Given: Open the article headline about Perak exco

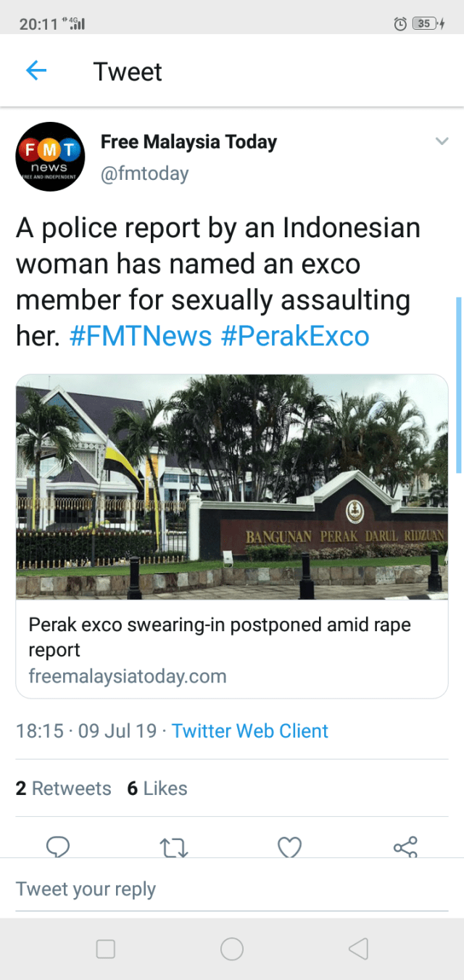Looking at the screenshot, I should pyautogui.click(x=220, y=637).
